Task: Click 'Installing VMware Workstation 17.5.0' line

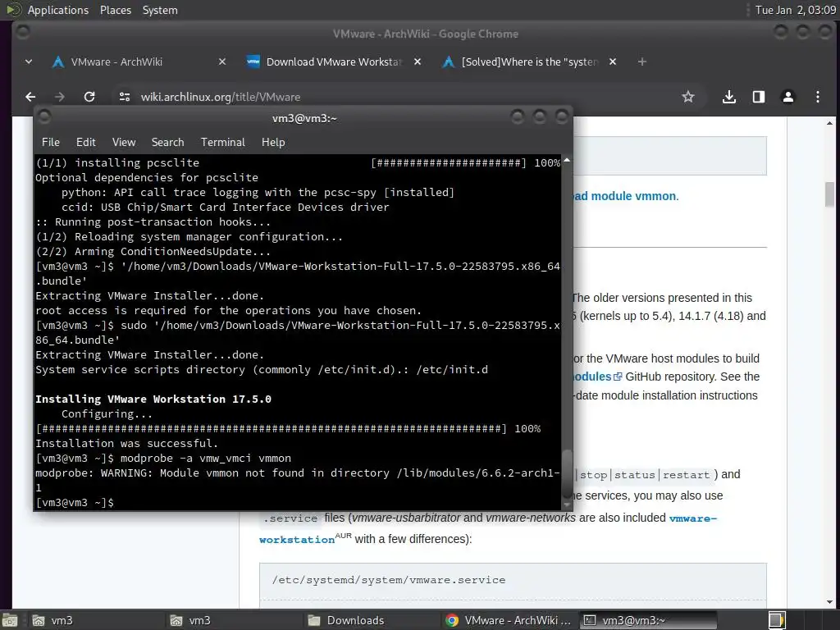Action: pyautogui.click(x=153, y=399)
